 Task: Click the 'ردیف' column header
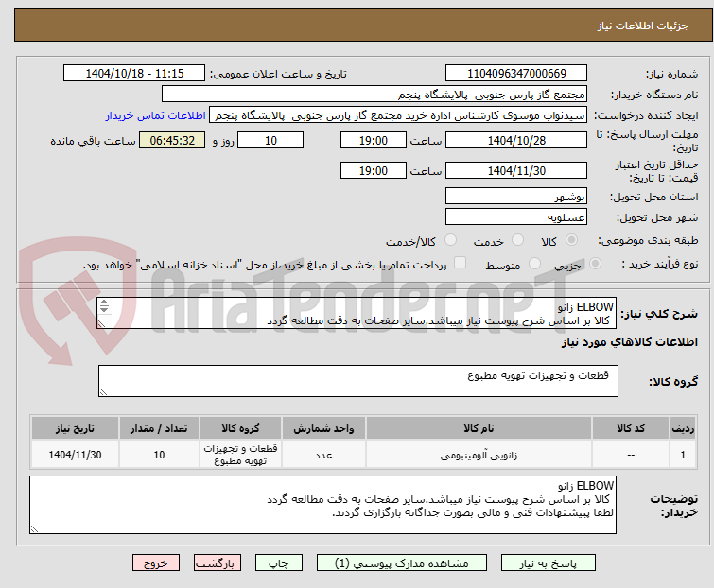(683, 428)
